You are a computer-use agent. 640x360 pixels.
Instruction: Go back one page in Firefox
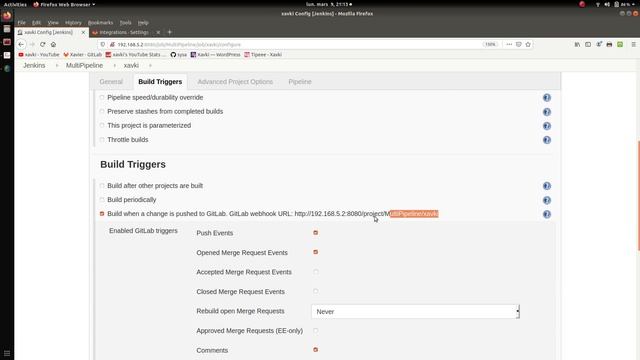click(x=21, y=44)
